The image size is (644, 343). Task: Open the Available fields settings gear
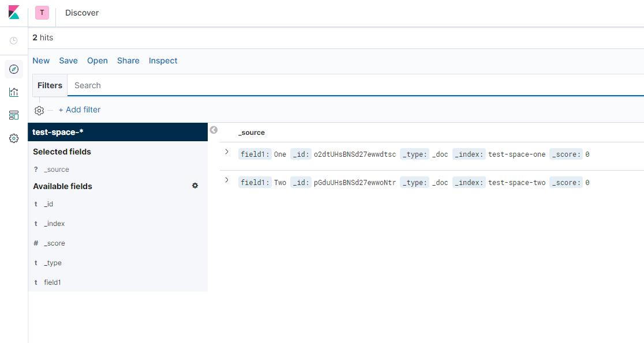click(x=195, y=186)
